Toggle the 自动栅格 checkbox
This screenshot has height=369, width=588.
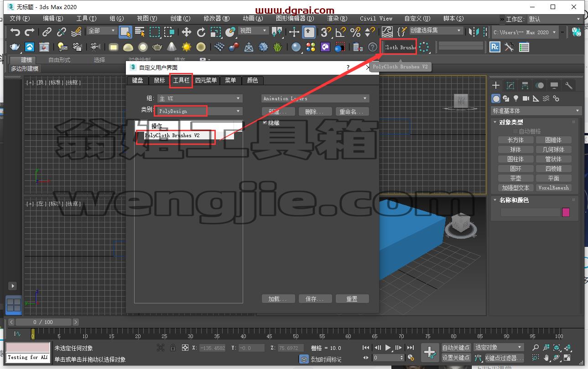point(516,131)
